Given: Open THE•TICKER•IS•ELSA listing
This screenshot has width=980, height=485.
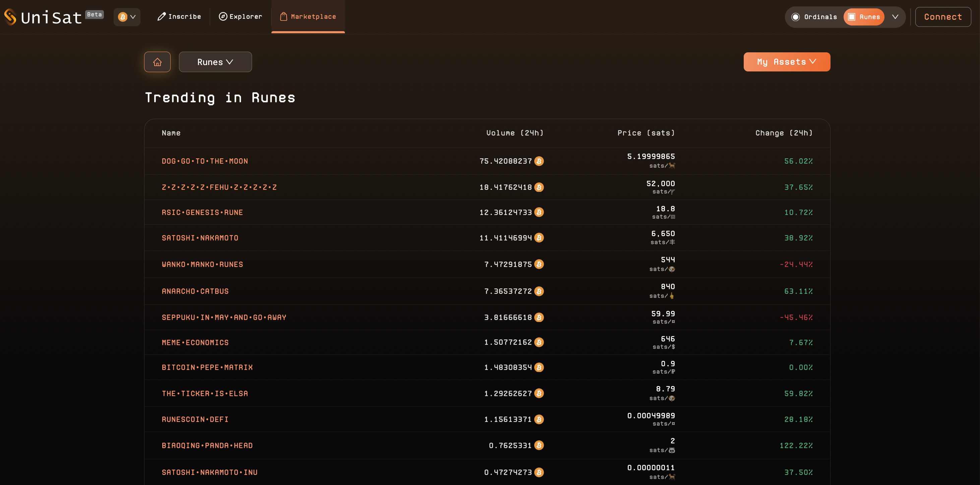Looking at the screenshot, I should (205, 394).
